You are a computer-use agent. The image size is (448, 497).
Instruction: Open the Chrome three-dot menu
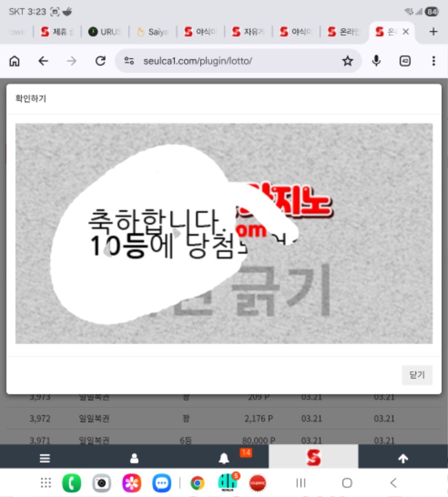click(433, 62)
